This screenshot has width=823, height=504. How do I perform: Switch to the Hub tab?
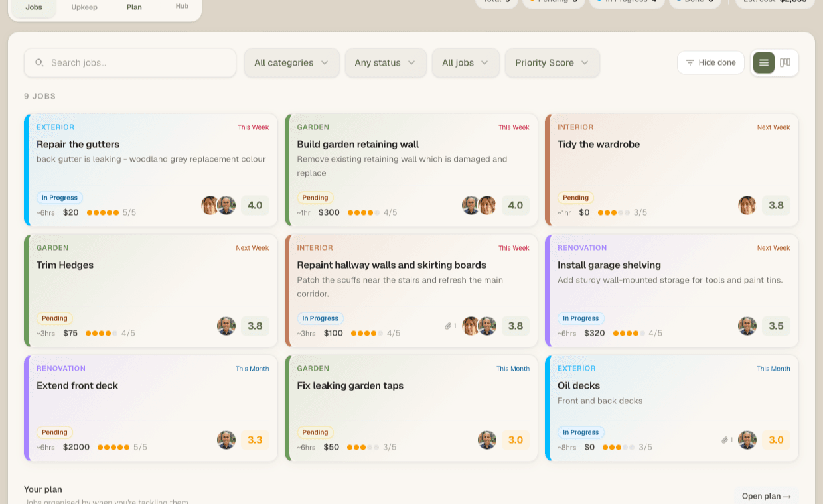[182, 6]
